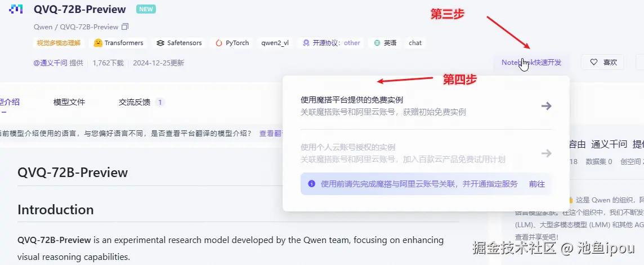The height and width of the screenshot is (265, 644).
Task: Click the ModelScope logo icon
Action: click(16, 9)
